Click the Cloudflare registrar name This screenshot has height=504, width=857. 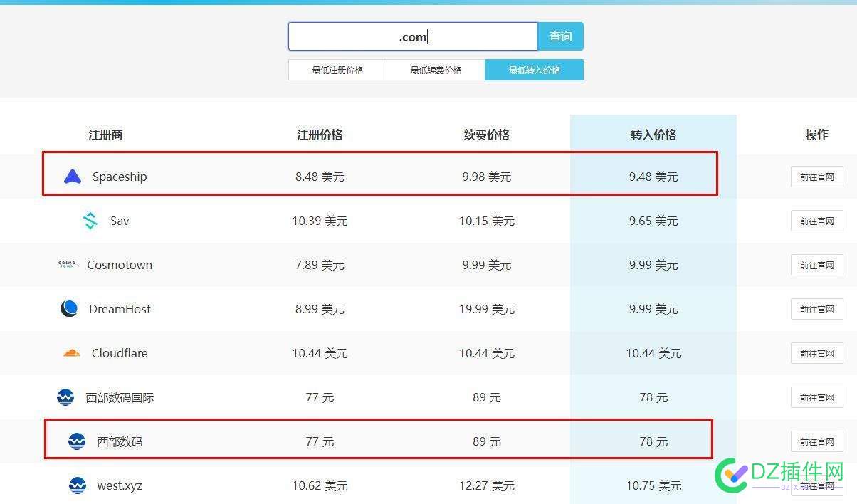click(120, 353)
